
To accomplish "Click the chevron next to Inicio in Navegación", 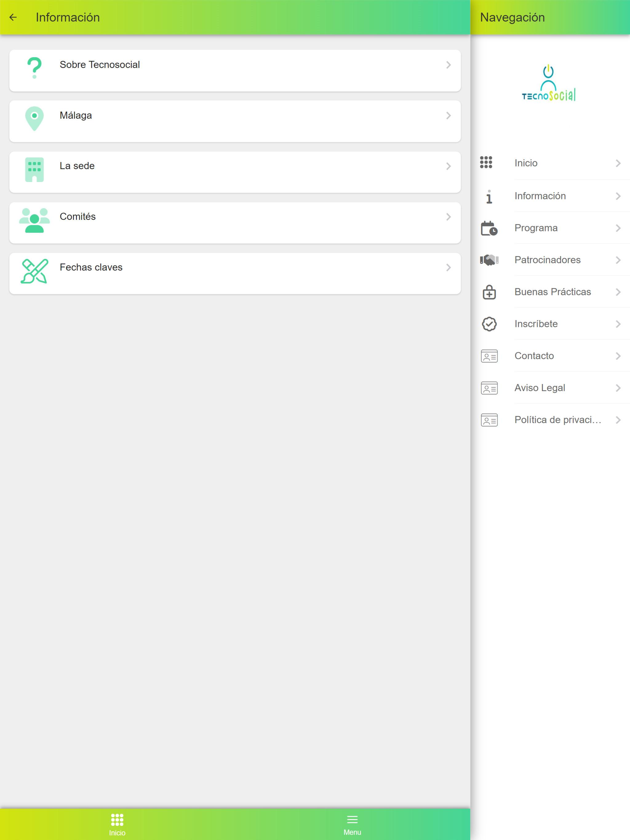I will (x=618, y=163).
